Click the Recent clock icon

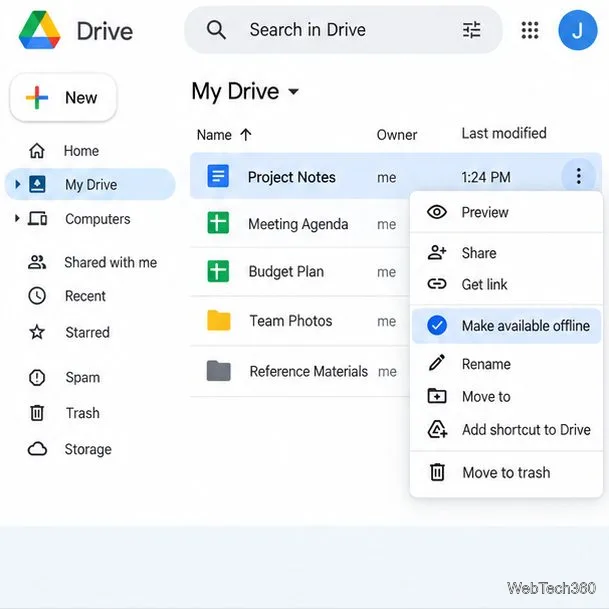pyautogui.click(x=37, y=296)
